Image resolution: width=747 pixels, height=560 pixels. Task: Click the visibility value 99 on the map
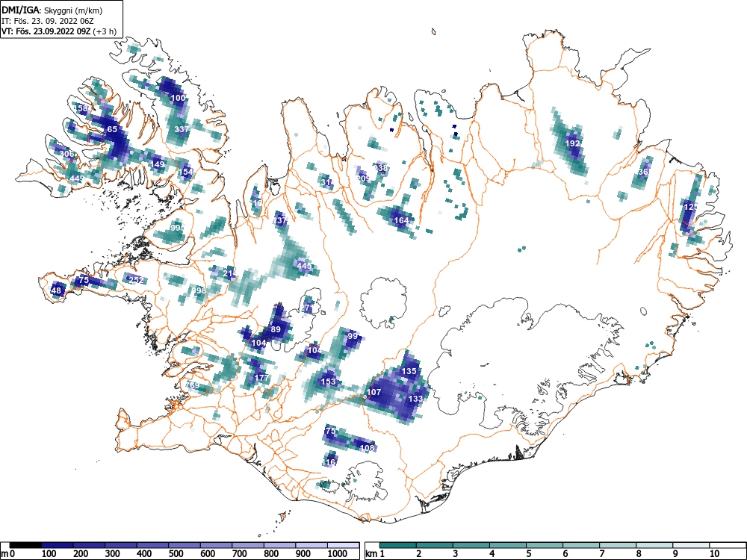pyautogui.click(x=353, y=336)
